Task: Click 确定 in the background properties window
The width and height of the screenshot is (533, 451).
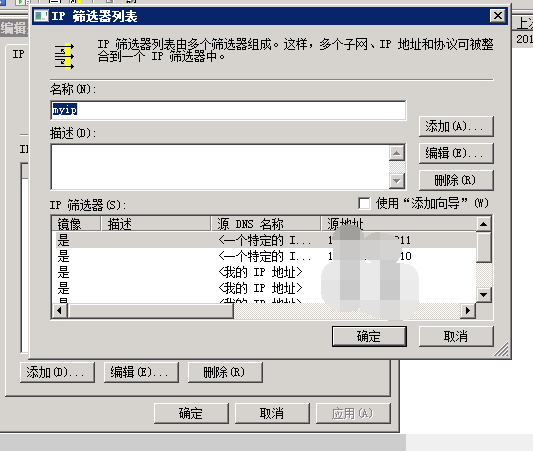Action: click(191, 413)
